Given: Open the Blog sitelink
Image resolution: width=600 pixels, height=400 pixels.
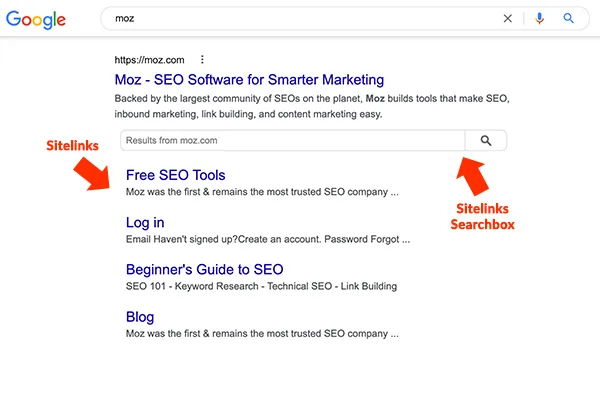Looking at the screenshot, I should coord(140,317).
